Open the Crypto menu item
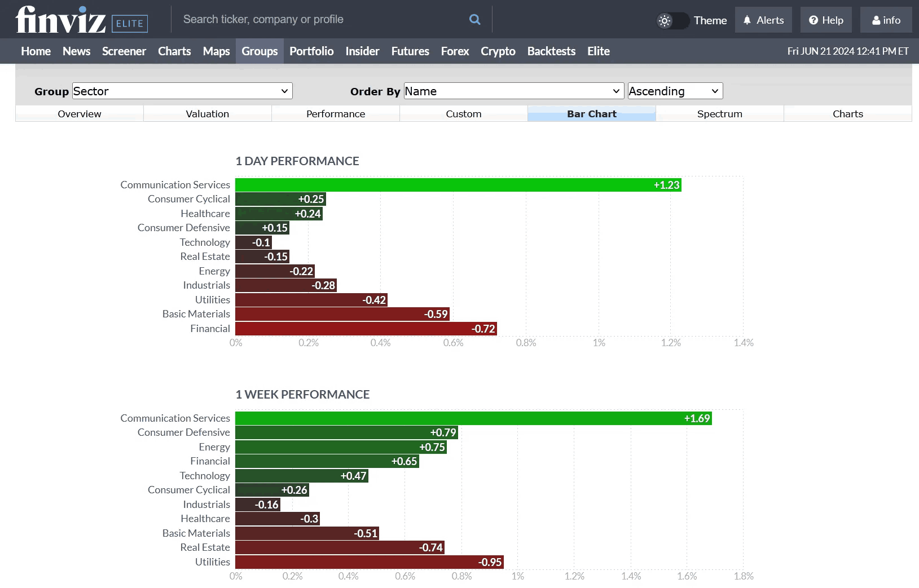 (498, 51)
